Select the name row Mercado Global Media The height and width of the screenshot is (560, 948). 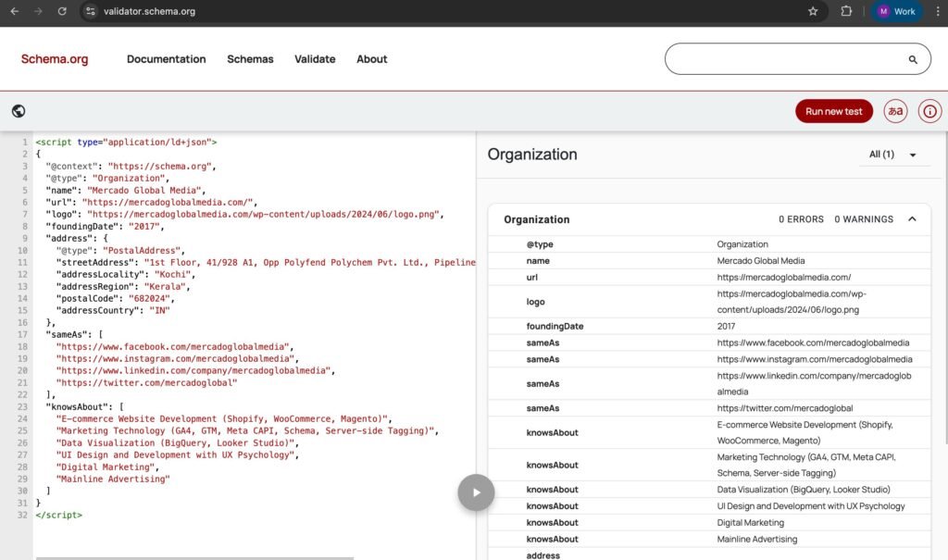(x=709, y=261)
